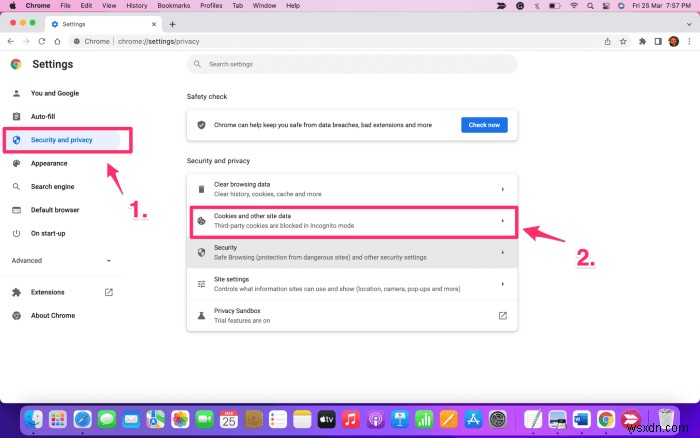
Task: Click the flask icon beside Privacy Sandbox
Action: (201, 316)
